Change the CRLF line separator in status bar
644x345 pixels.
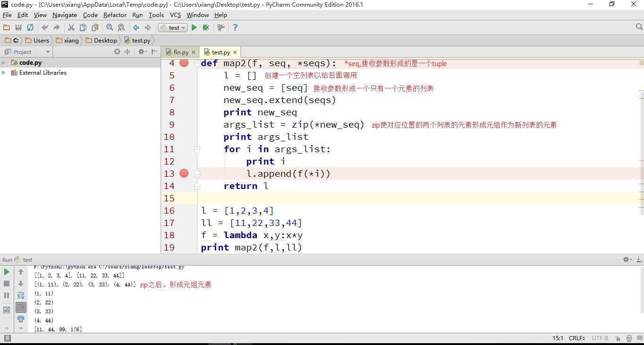[577, 338]
